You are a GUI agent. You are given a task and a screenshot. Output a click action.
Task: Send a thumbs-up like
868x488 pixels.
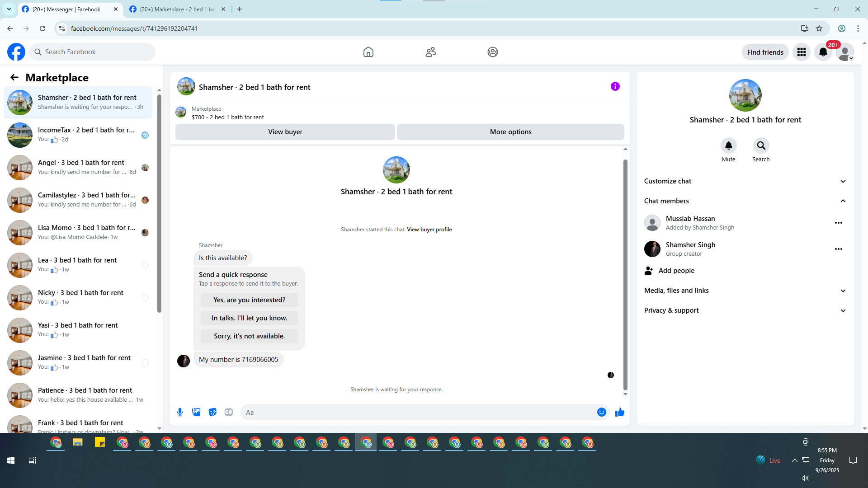click(x=619, y=412)
